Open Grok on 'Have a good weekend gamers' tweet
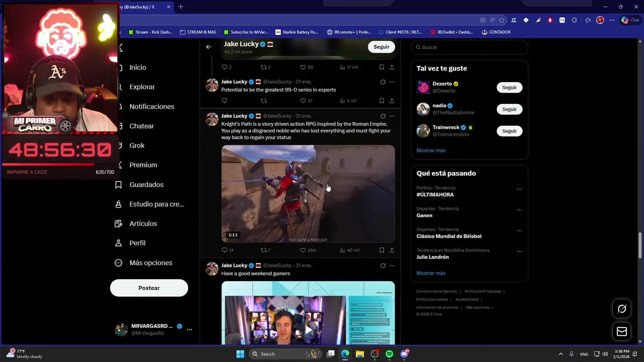644x362 pixels. (x=382, y=265)
